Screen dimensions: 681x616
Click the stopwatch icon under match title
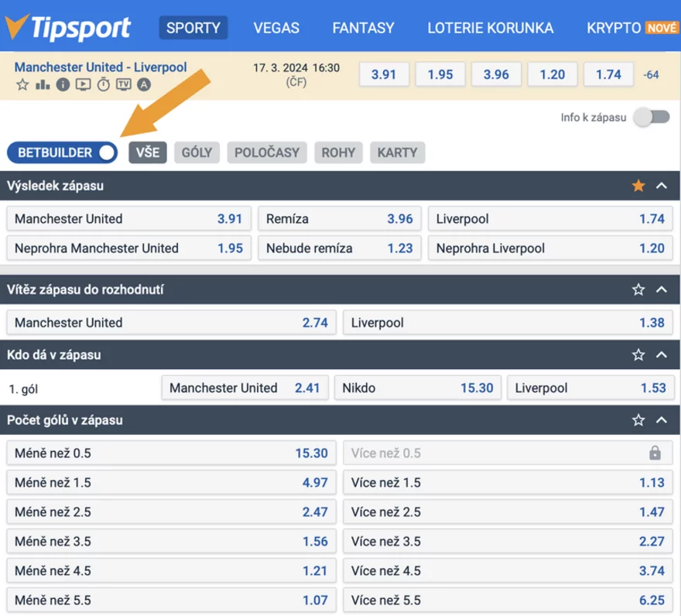pos(104,84)
